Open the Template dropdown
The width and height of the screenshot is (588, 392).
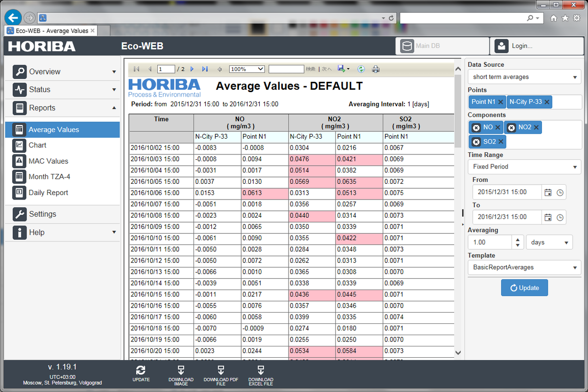[524, 268]
